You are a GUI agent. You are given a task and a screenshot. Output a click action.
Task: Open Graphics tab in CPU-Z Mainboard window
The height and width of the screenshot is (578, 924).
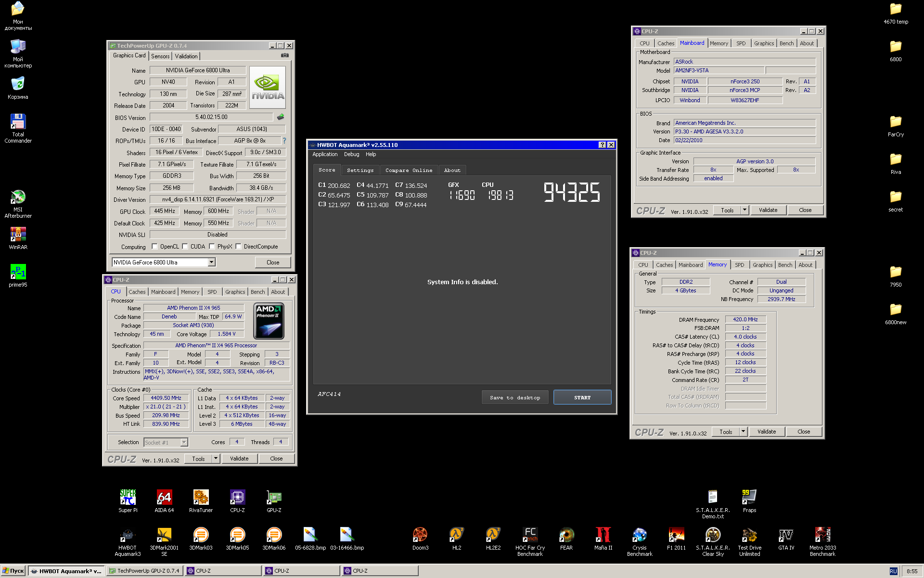click(x=764, y=43)
